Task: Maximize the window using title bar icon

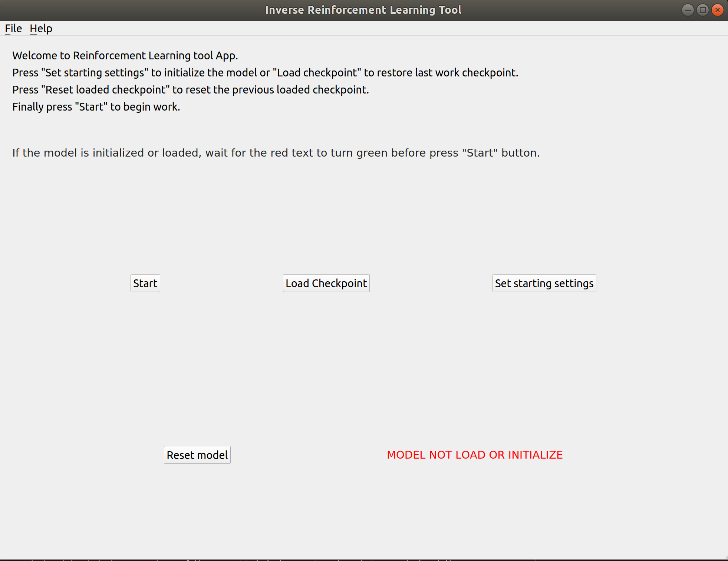Action: coord(702,10)
